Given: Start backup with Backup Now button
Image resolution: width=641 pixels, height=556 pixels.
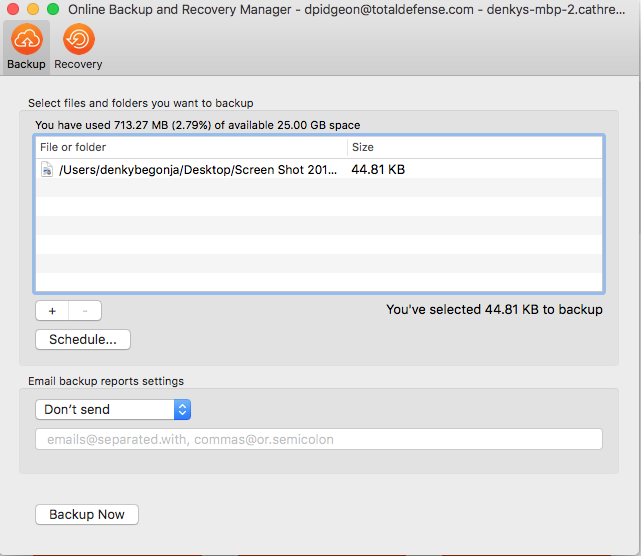Looking at the screenshot, I should pos(87,514).
